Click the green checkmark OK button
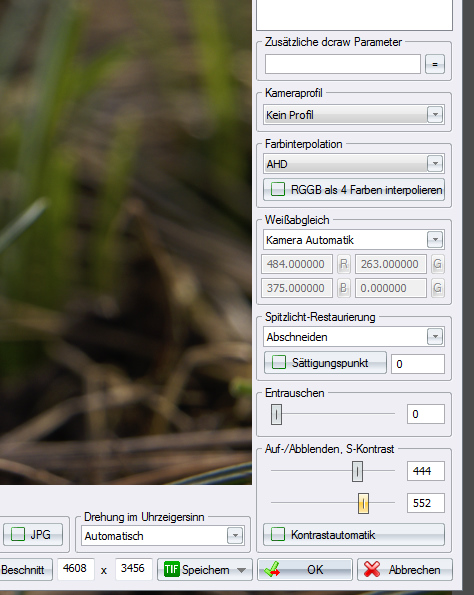Screen dimensions: 474x595 coord(305,569)
